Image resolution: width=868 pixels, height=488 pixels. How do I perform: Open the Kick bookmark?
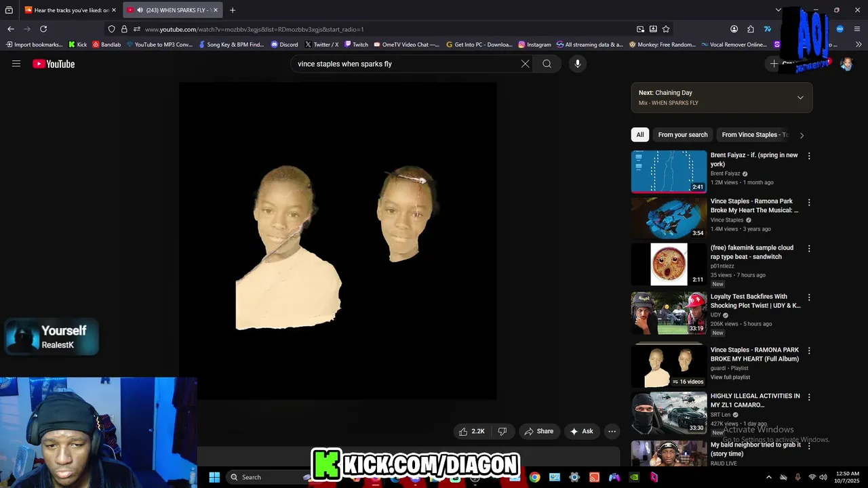[78, 45]
